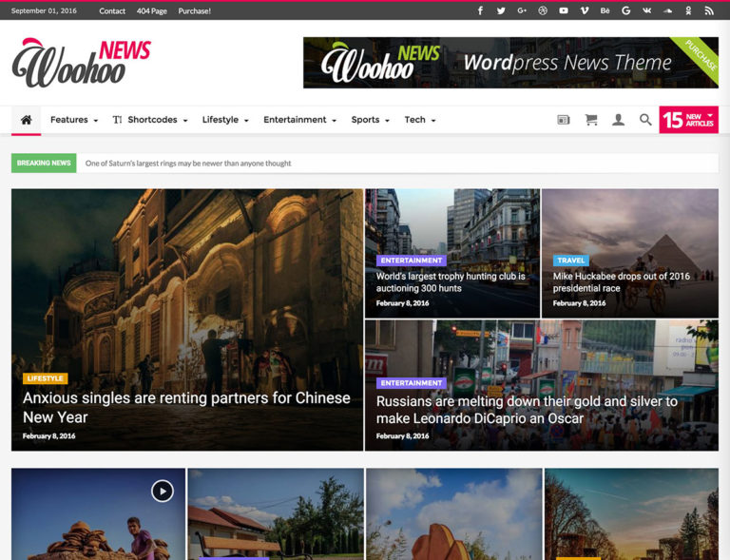Click the Woohoo News site logo
730x560 pixels.
pos(82,63)
